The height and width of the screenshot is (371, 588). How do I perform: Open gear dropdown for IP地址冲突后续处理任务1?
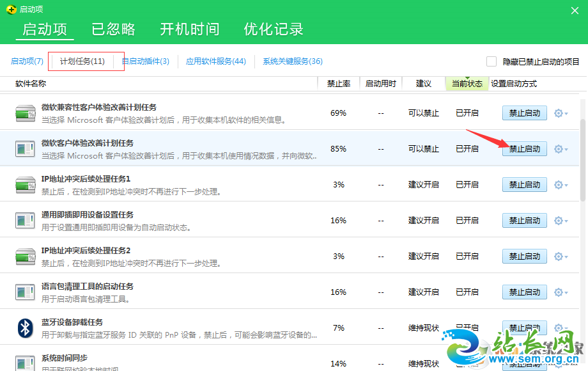(561, 185)
